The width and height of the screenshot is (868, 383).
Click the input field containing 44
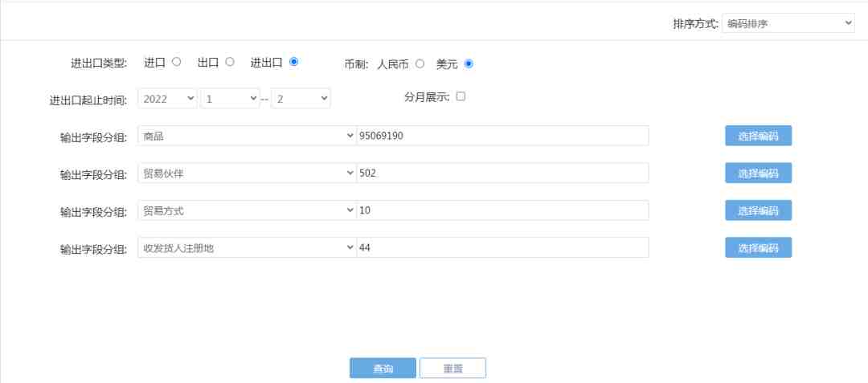[502, 247]
